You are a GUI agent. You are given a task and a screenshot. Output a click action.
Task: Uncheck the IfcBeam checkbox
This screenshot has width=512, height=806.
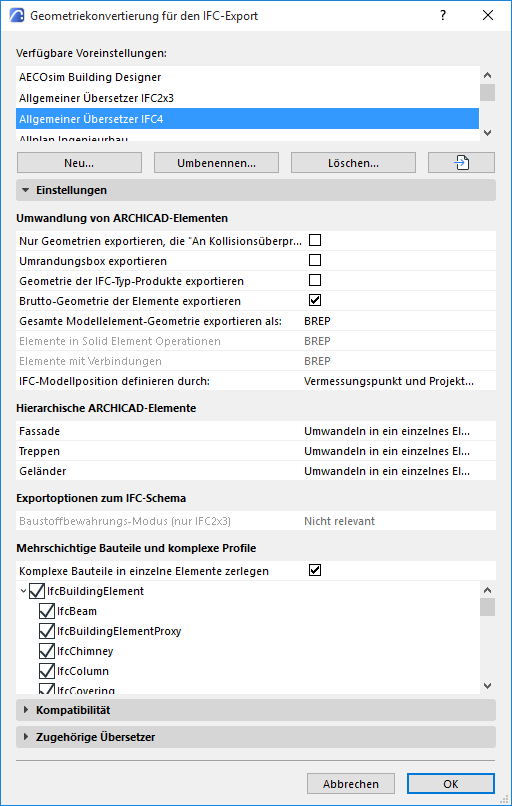[x=47, y=611]
